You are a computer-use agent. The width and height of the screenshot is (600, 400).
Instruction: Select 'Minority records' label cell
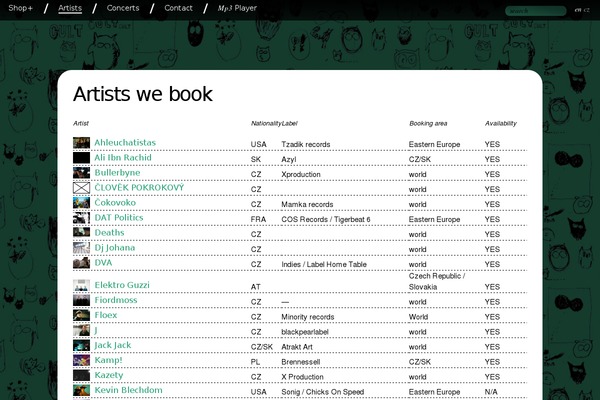coord(308,317)
